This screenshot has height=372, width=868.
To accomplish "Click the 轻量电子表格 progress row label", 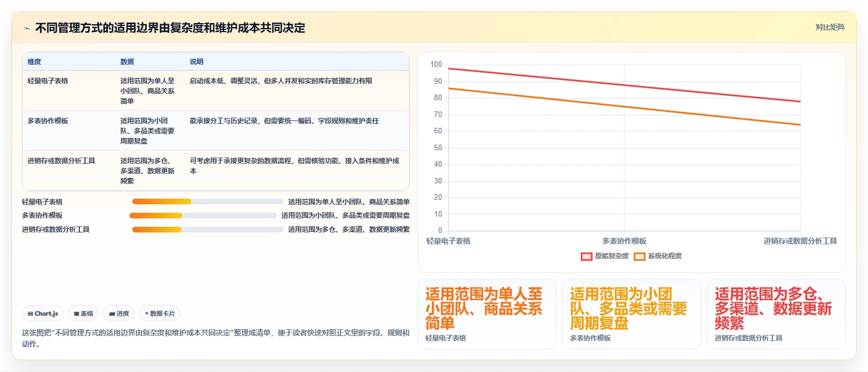I will click(42, 201).
